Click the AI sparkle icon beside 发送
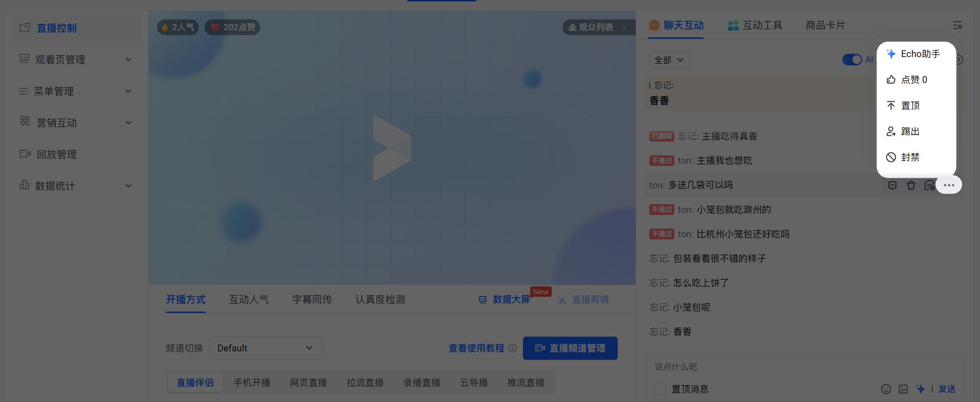The image size is (980, 402). point(921,389)
